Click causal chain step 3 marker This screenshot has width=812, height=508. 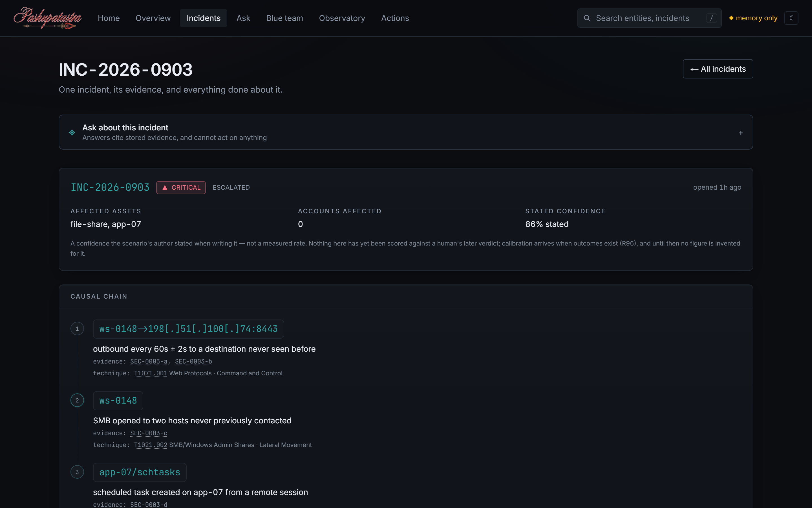(77, 472)
